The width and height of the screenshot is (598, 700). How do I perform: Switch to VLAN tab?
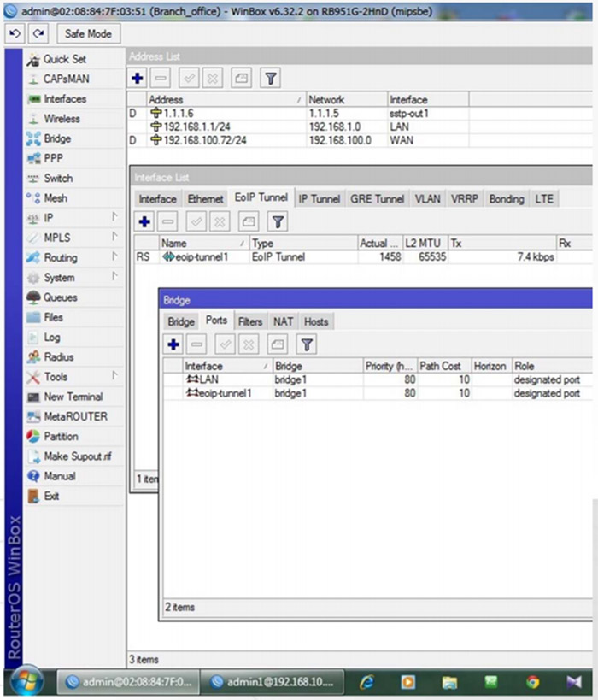(x=427, y=199)
